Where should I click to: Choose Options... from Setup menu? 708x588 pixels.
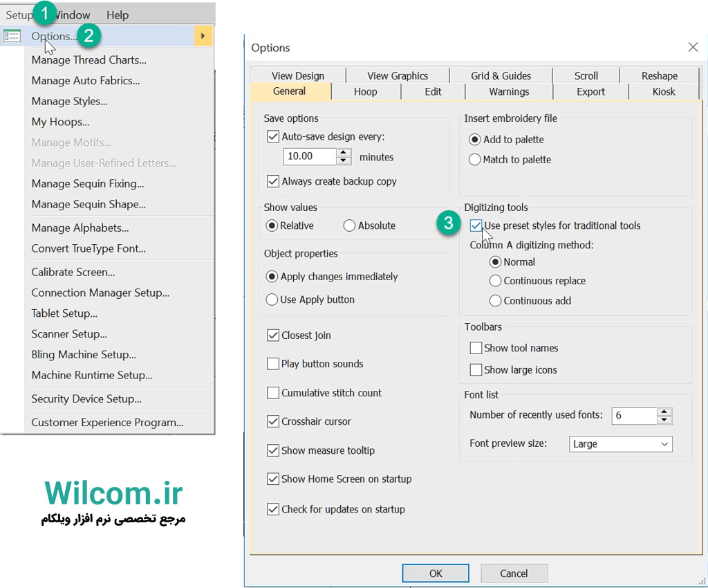click(106, 36)
